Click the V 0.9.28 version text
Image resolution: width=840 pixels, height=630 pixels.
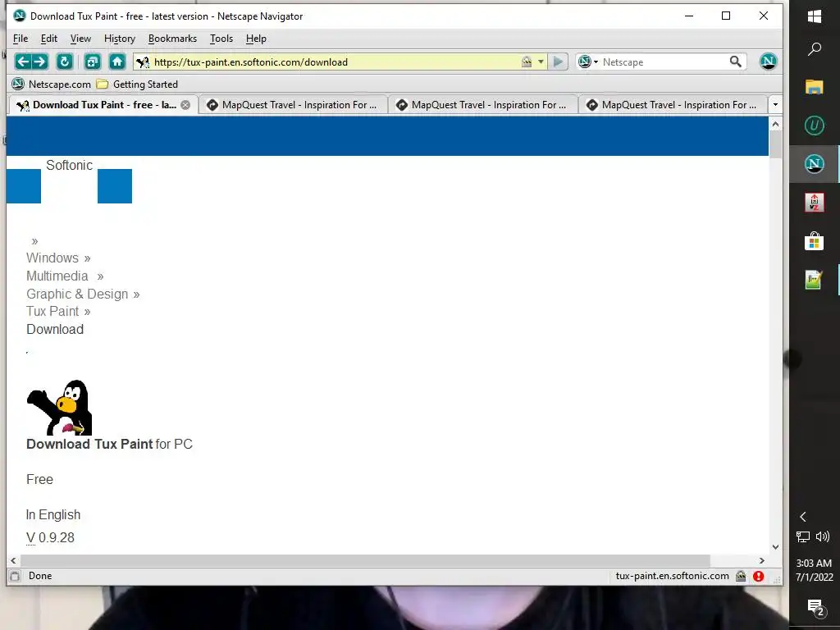click(50, 538)
